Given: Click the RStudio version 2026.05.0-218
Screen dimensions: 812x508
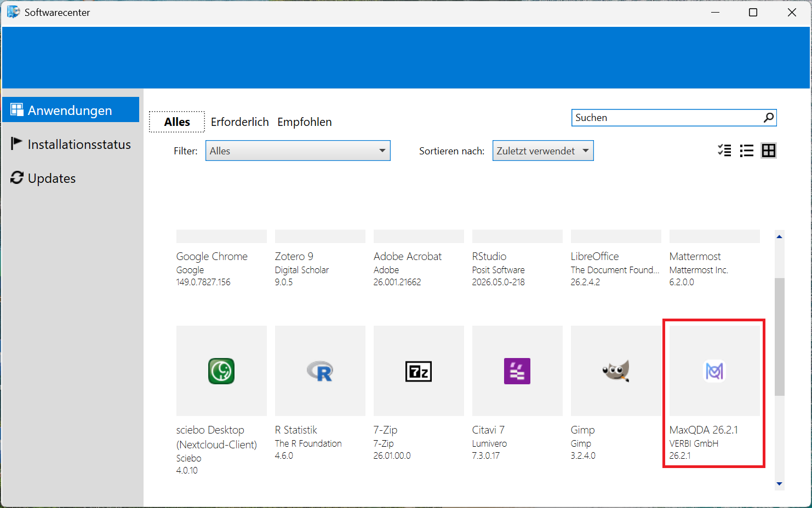Looking at the screenshot, I should pyautogui.click(x=499, y=282).
